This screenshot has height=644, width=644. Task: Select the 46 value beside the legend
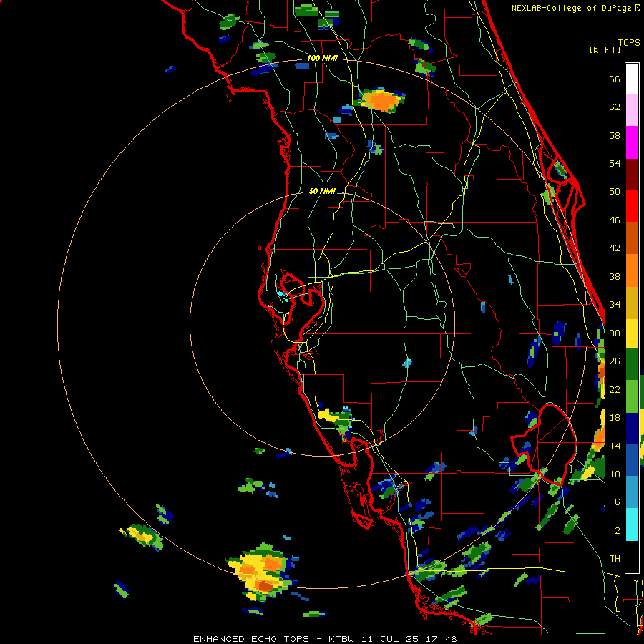coord(615,220)
